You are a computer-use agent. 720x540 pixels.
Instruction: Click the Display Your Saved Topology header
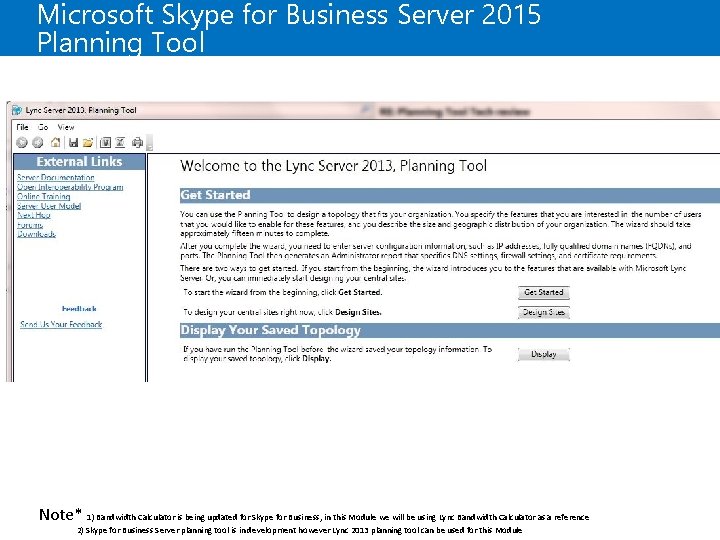click(450, 330)
